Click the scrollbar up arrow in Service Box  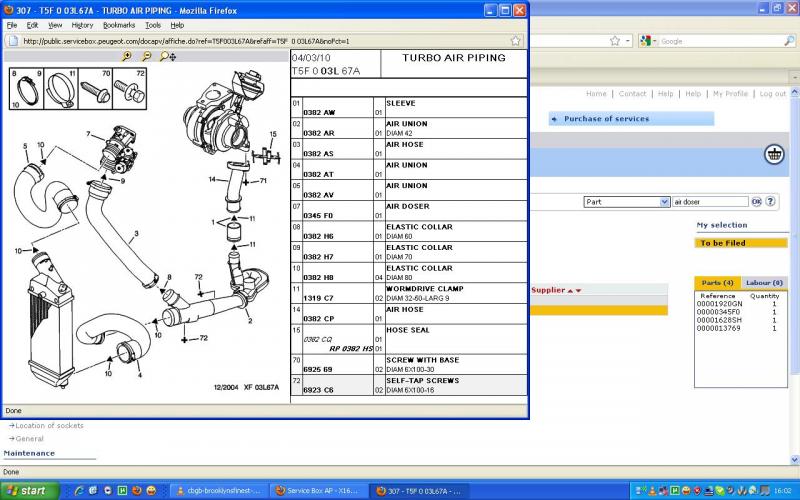coord(794,92)
